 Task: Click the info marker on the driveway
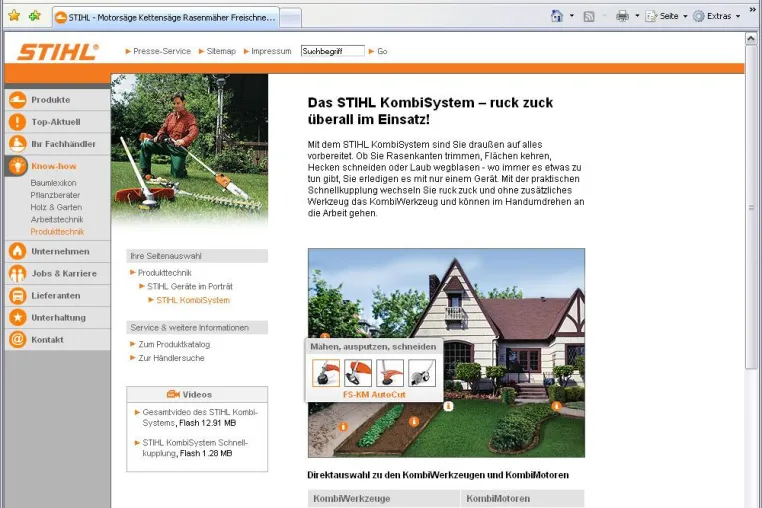(343, 427)
